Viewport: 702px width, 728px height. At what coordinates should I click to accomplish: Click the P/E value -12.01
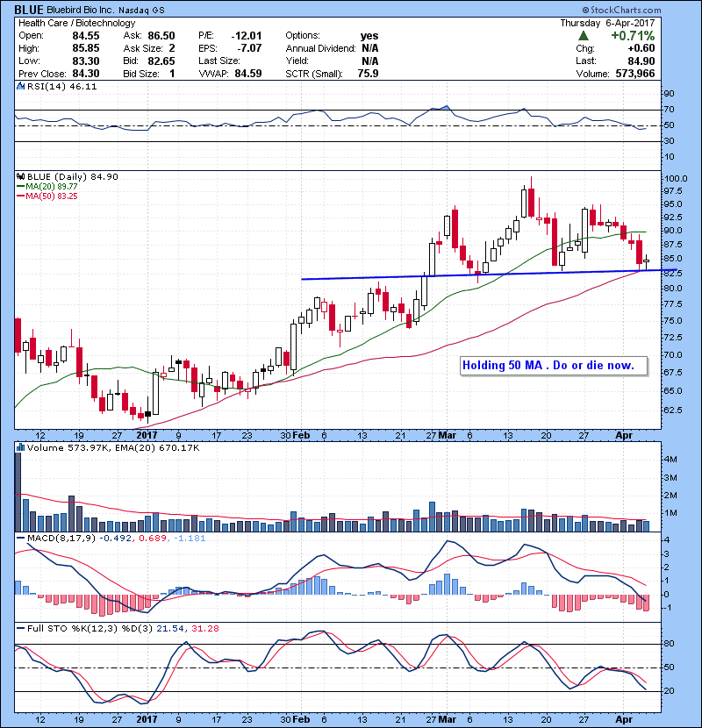[x=247, y=36]
